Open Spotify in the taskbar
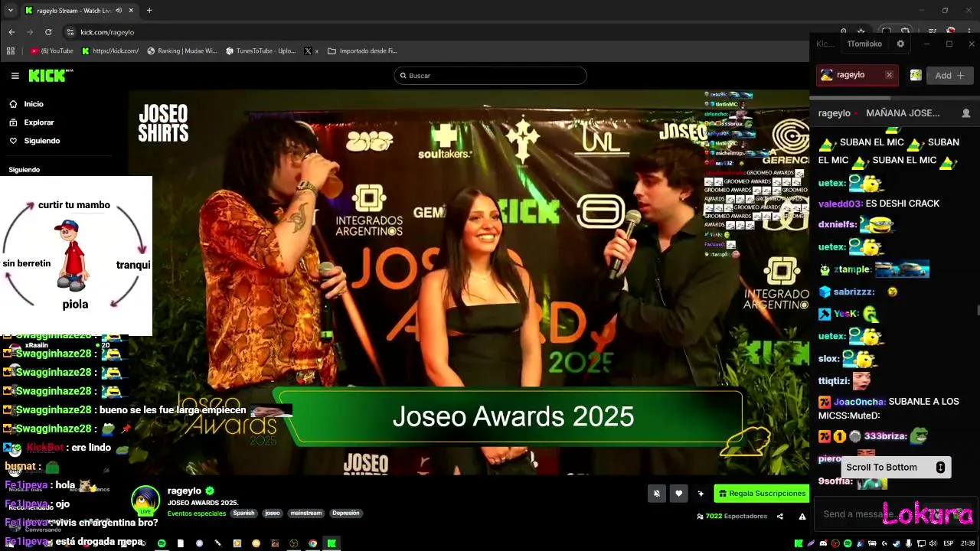Screen dimensions: 980x551 click(x=162, y=543)
